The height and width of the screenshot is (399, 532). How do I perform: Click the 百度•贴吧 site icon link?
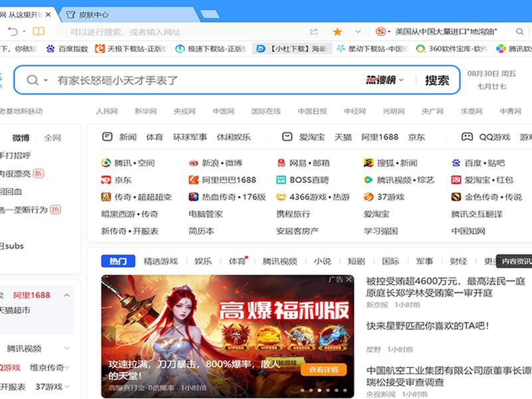tap(478, 163)
